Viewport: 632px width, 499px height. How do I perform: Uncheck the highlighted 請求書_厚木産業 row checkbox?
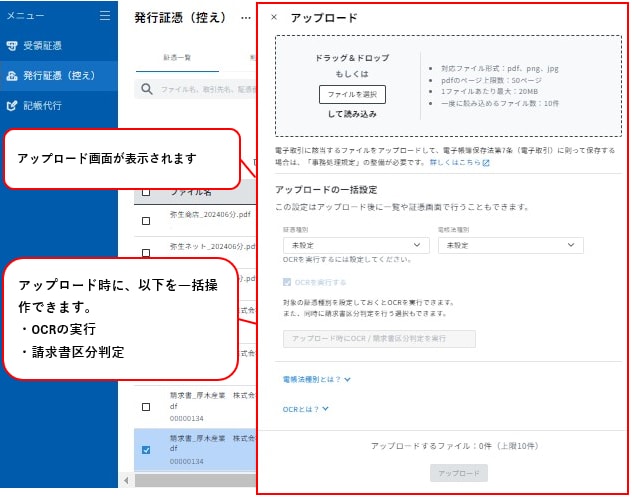[x=146, y=450]
